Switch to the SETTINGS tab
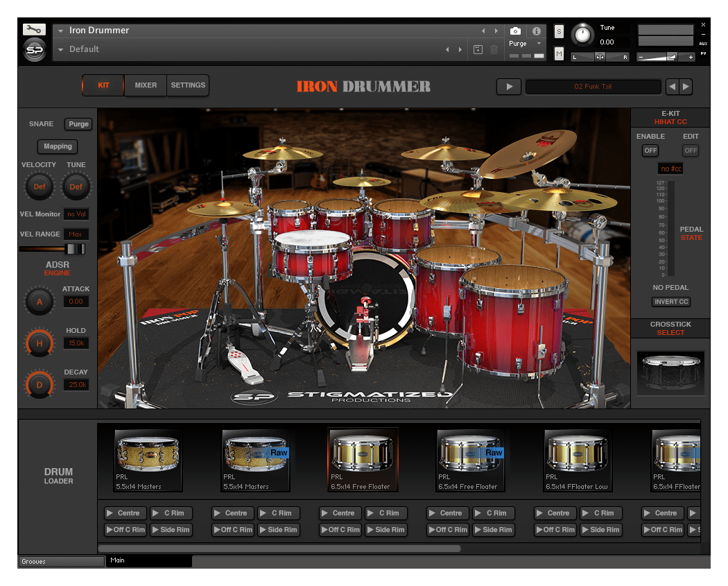The height and width of the screenshot is (586, 728). (x=187, y=85)
